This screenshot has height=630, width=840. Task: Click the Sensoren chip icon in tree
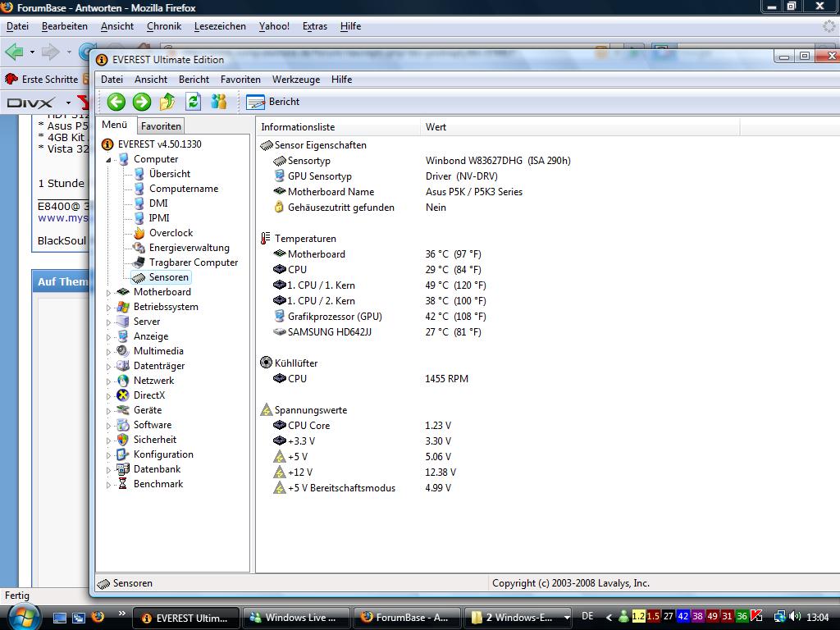pyautogui.click(x=139, y=277)
